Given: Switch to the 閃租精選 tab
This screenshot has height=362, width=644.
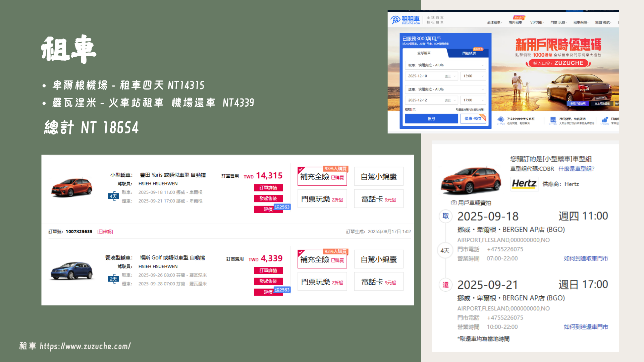Looking at the screenshot, I should pos(469,53).
